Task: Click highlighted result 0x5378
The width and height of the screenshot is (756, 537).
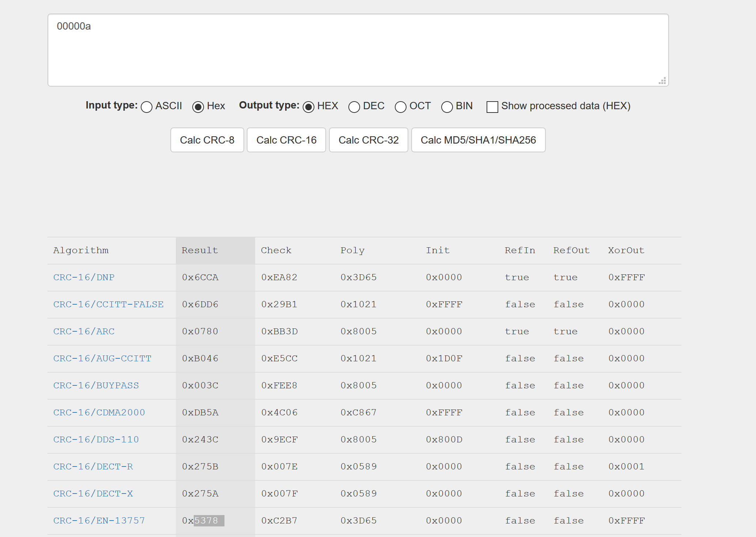Action: [x=203, y=521]
